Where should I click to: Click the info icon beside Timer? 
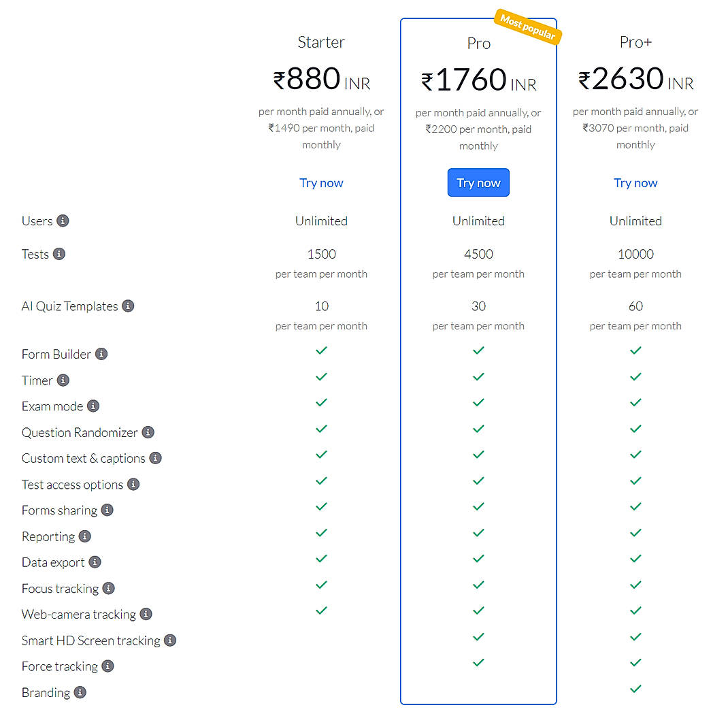coord(64,380)
